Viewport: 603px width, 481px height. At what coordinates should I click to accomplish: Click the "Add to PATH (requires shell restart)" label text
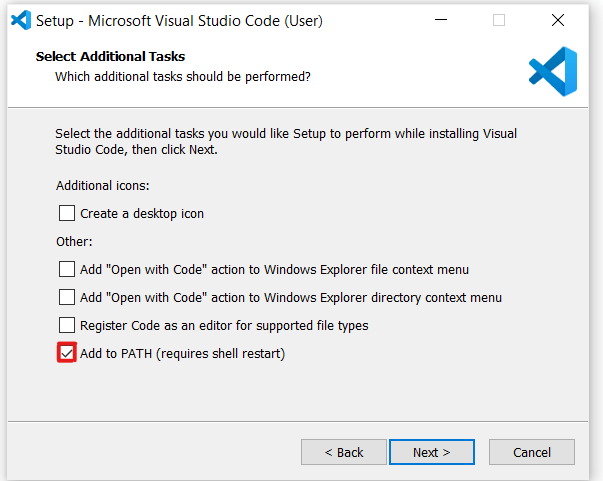pyautogui.click(x=182, y=353)
